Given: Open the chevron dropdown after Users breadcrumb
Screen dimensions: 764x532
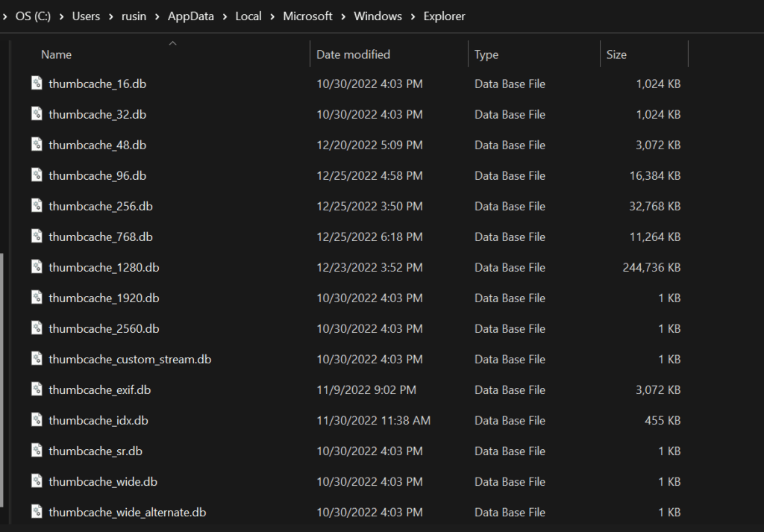Looking at the screenshot, I should tap(110, 16).
